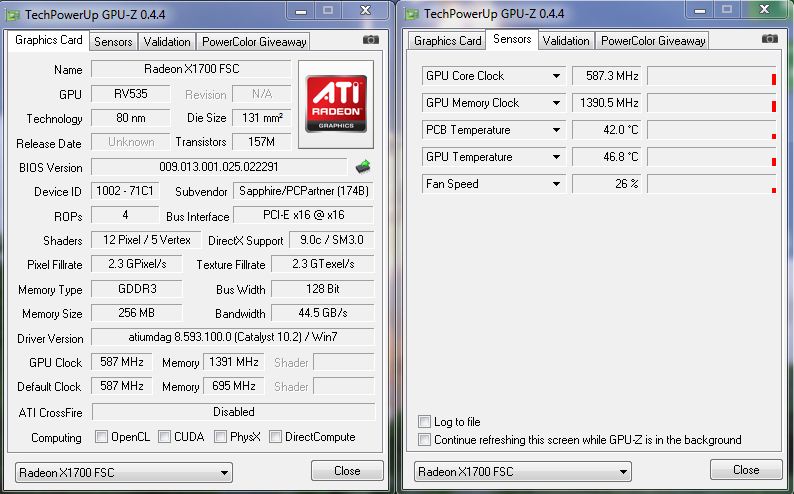The width and height of the screenshot is (794, 494).
Task: Click the Bandwidth field 44.5 GB/s
Action: pyautogui.click(x=323, y=313)
